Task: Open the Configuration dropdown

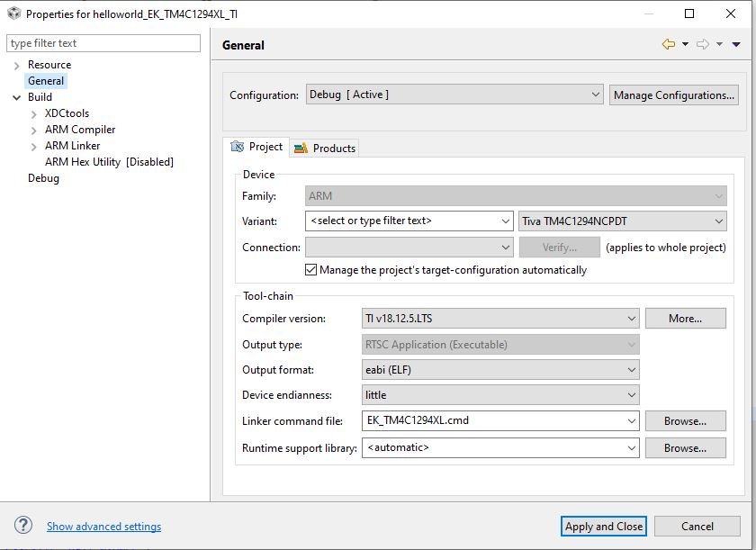Action: click(x=454, y=95)
